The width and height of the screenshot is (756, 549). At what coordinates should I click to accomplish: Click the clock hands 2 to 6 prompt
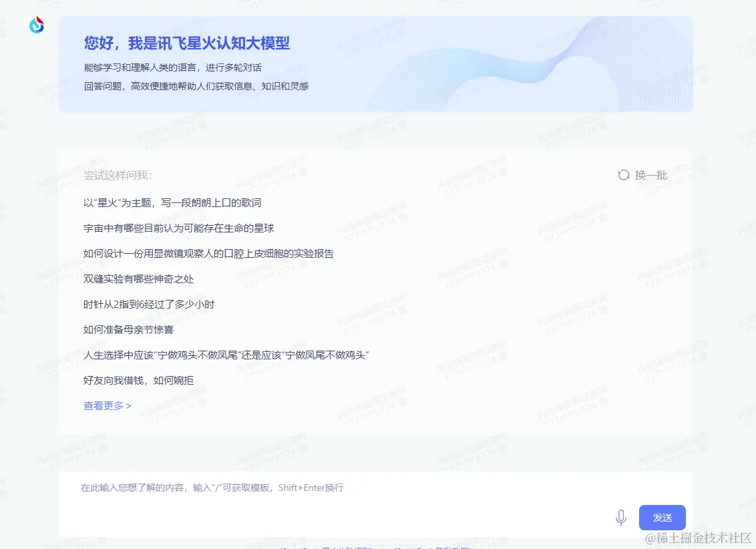pos(148,304)
